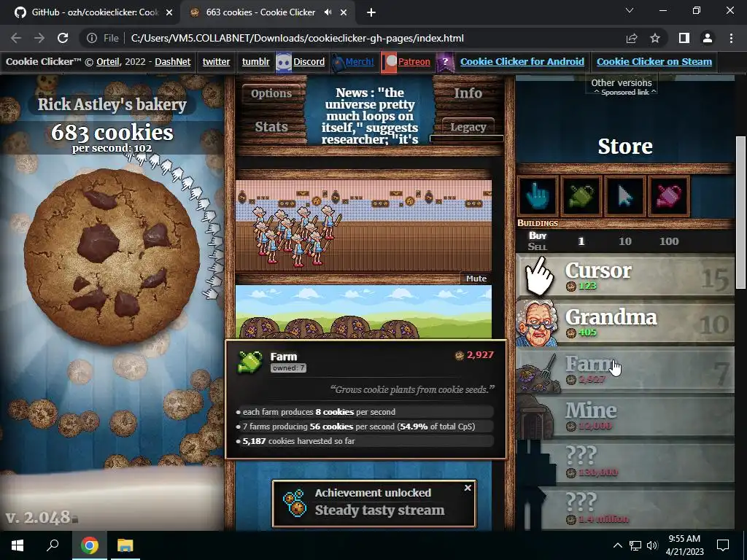This screenshot has width=747, height=560.
Task: Open a new browser tab
Action: [x=371, y=13]
